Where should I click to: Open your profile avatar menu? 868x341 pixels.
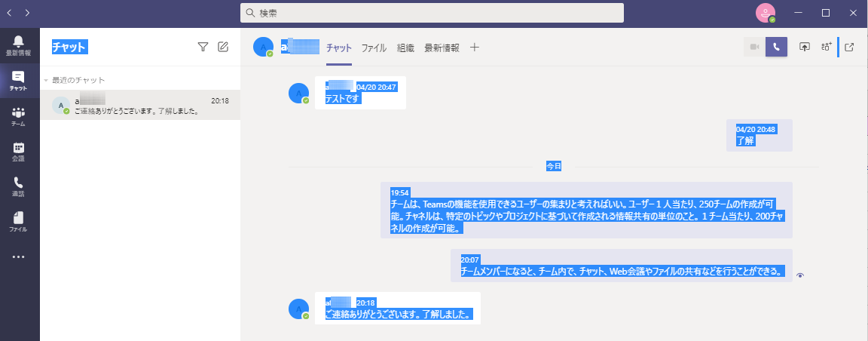click(x=766, y=13)
